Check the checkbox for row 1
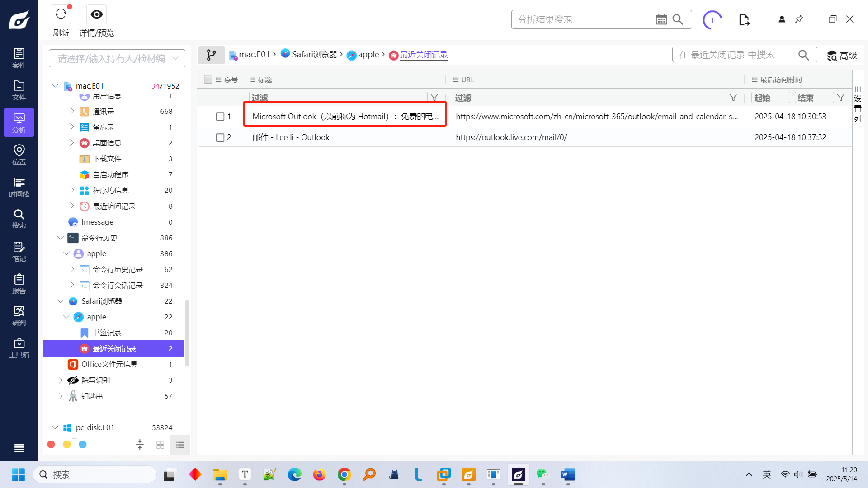The image size is (868, 488). (220, 117)
